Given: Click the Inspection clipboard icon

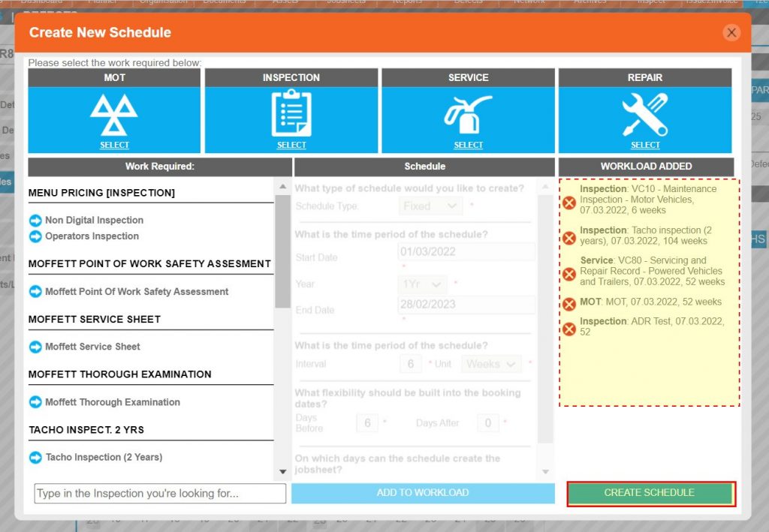Looking at the screenshot, I should [291, 111].
